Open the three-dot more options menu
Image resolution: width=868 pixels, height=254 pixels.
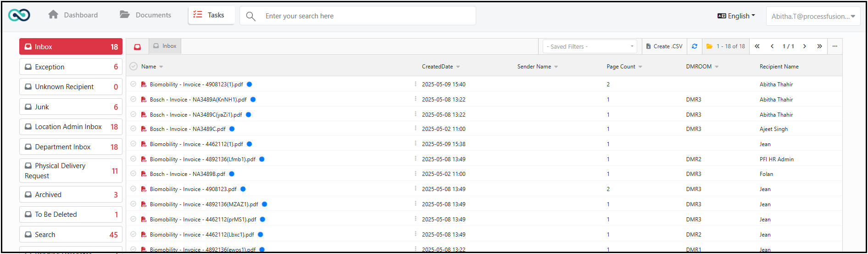[x=835, y=46]
